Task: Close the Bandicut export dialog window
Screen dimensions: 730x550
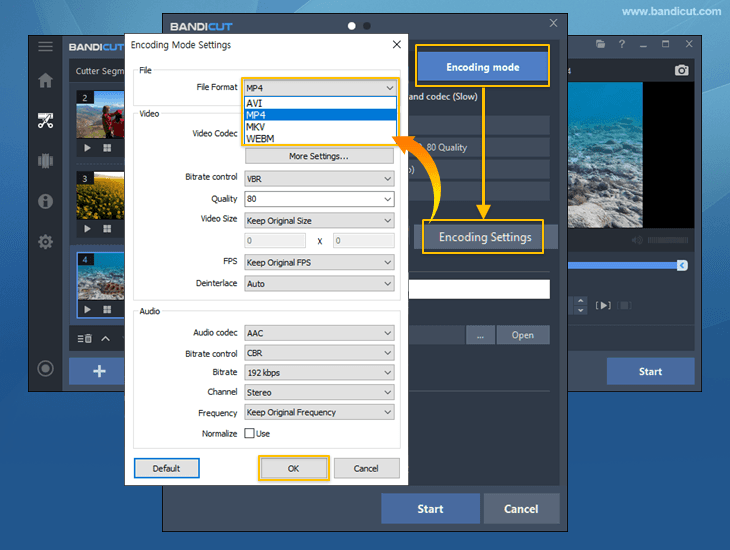Action: (553, 23)
